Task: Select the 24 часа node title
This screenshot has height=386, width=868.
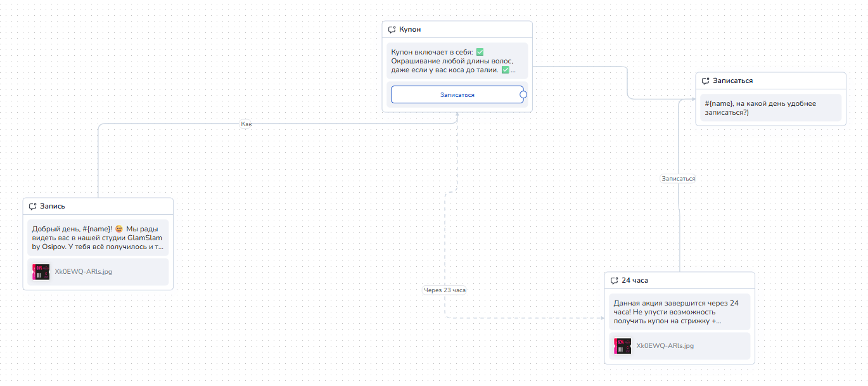Action: click(635, 281)
